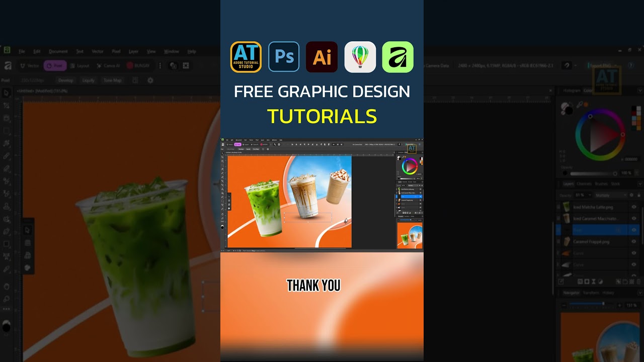The width and height of the screenshot is (644, 362).
Task: Toggle visibility of the selected blue layer
Action: [634, 230]
